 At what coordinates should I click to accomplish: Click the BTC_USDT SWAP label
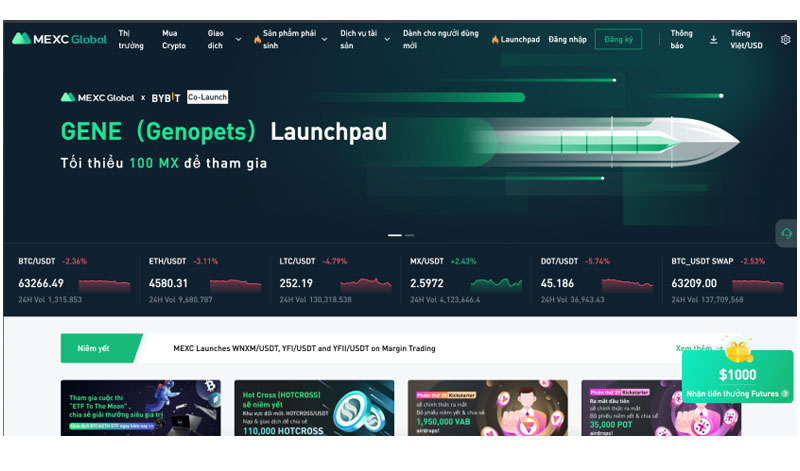[x=702, y=261]
